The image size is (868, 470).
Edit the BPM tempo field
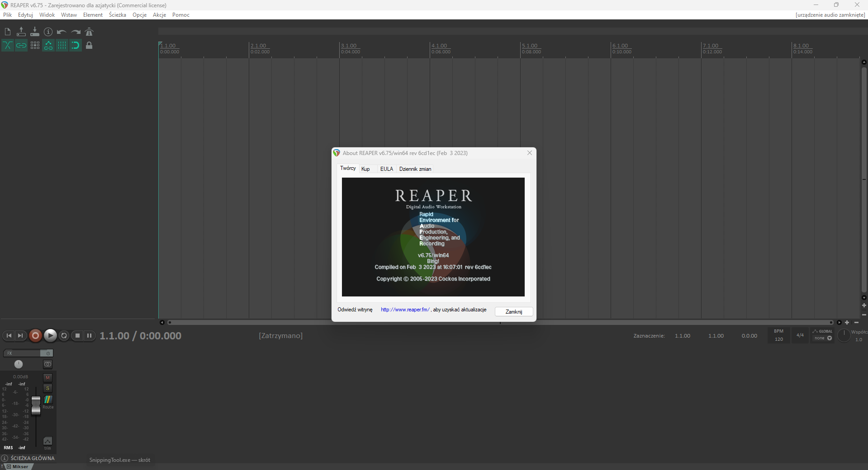pos(778,335)
